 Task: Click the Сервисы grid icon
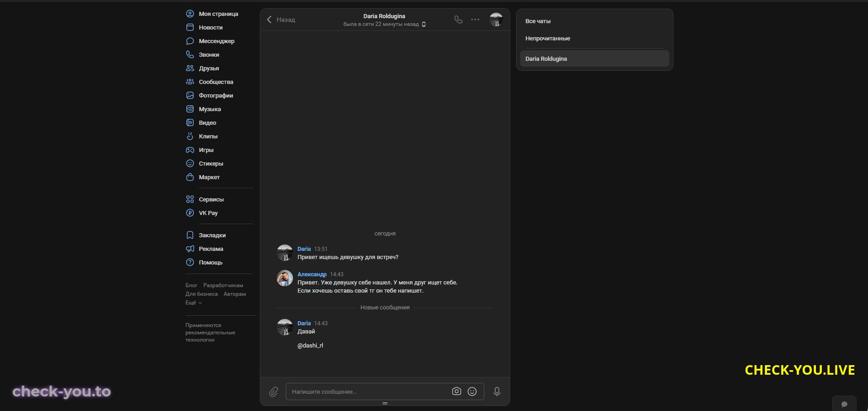tap(190, 200)
